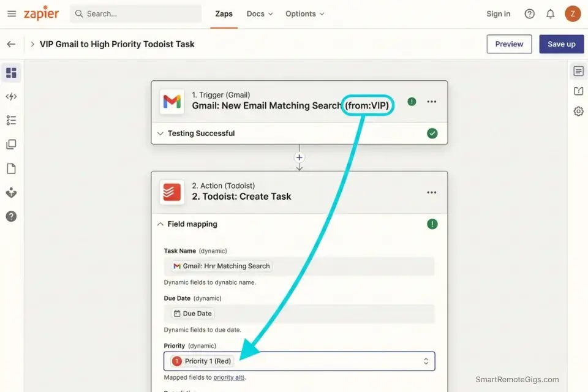Select the Todoist: Create Task step title
Image resolution: width=588 pixels, height=392 pixels.
tap(241, 197)
